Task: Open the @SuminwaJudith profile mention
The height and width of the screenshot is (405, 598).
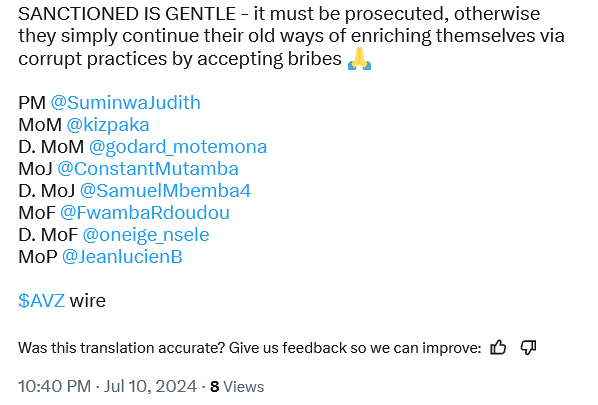Action: 125,103
